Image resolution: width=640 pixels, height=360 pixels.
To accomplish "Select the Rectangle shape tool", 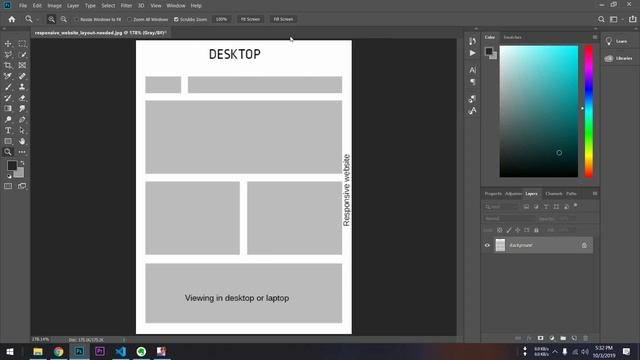I will tap(8, 141).
